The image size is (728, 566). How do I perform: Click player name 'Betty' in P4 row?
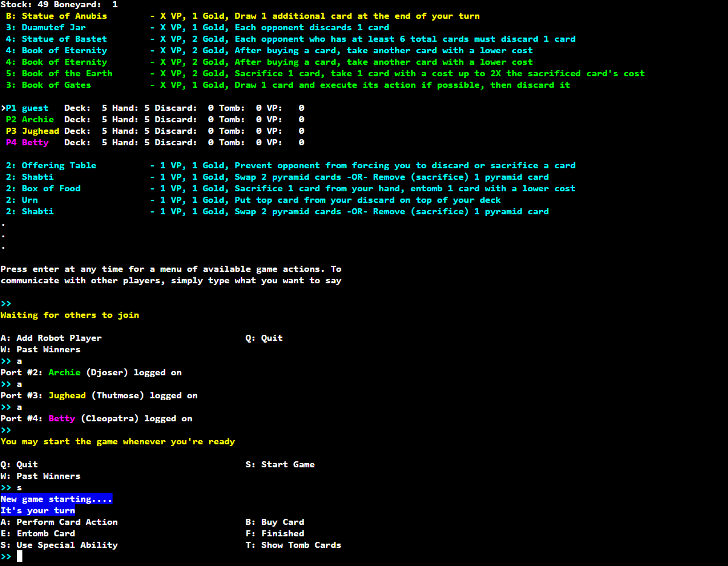[x=35, y=142]
